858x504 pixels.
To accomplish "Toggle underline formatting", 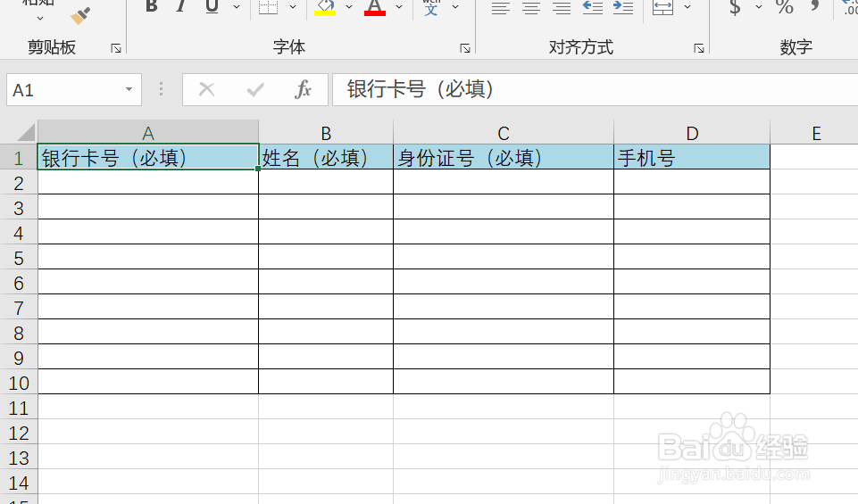I will pos(212,6).
